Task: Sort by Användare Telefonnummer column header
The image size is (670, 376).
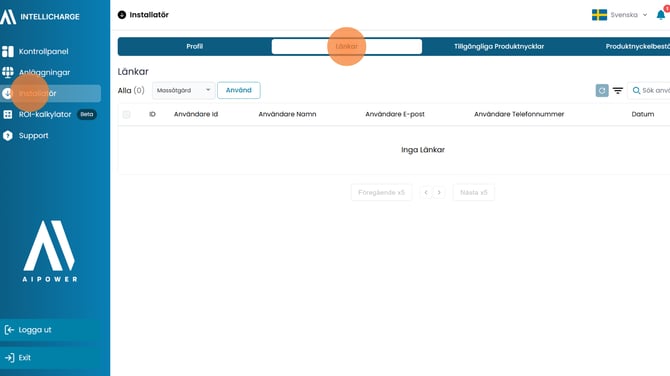Action: point(519,114)
